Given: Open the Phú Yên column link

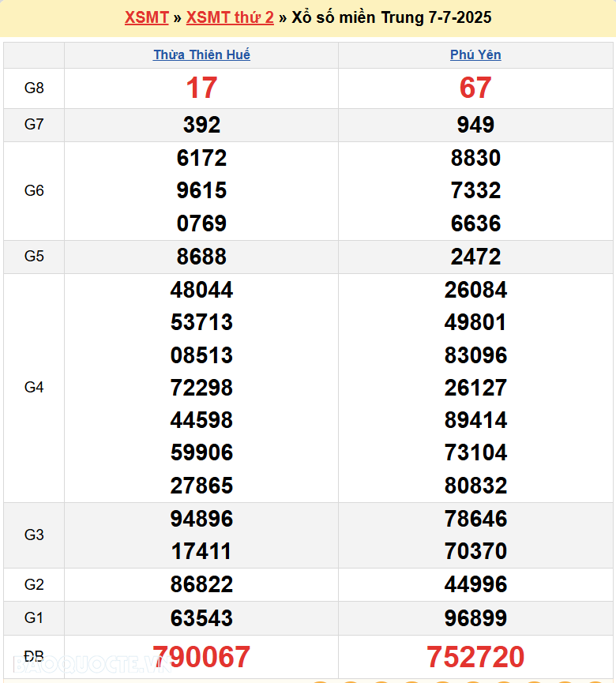Looking at the screenshot, I should pos(475,54).
